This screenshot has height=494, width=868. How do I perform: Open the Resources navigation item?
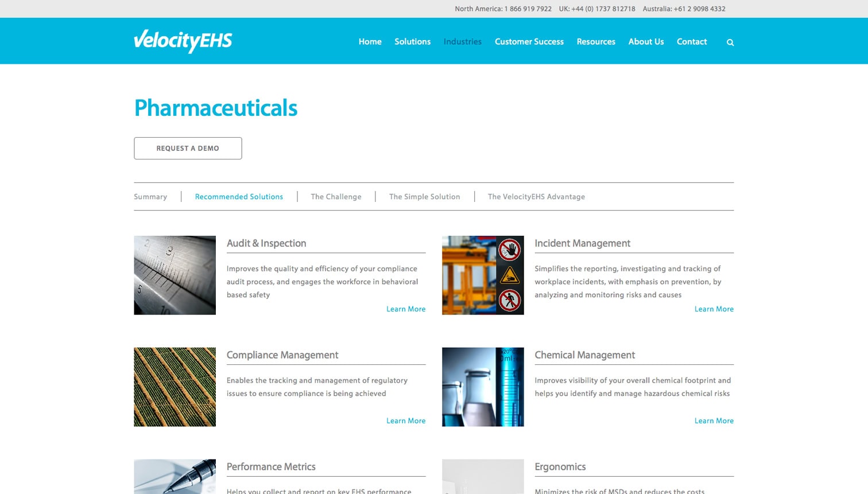[595, 42]
